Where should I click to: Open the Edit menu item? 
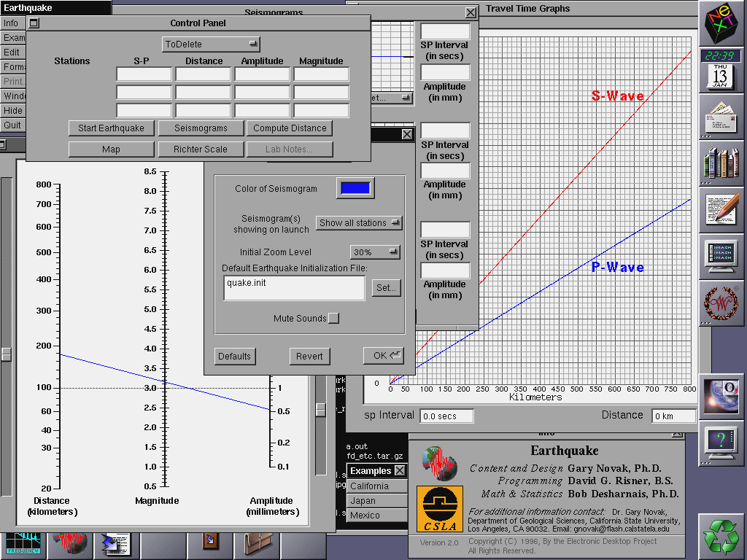tap(12, 52)
